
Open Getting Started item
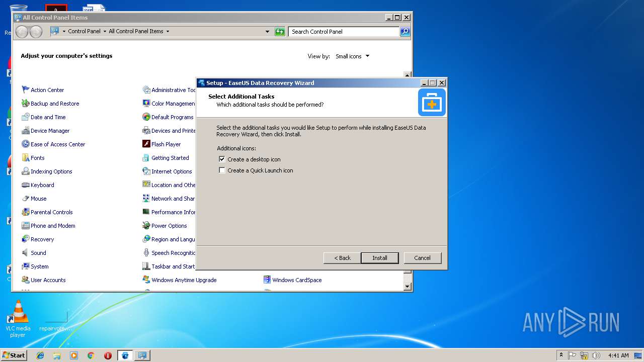[166, 158]
